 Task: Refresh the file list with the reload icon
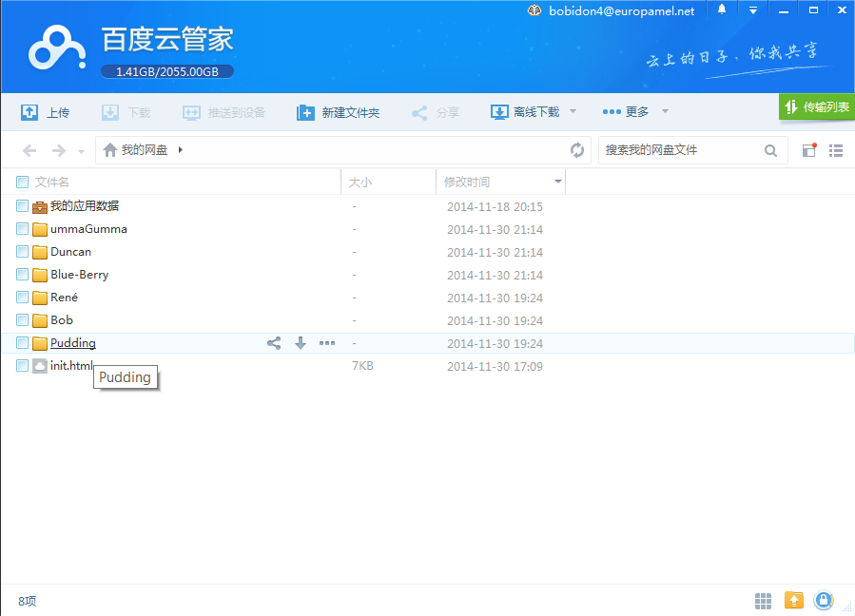pos(577,150)
